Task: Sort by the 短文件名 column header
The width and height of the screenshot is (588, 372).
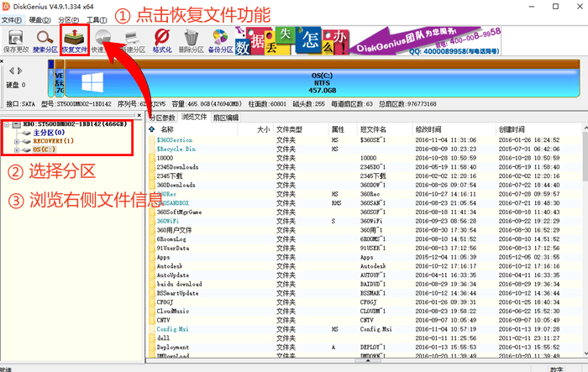Action: (373, 129)
